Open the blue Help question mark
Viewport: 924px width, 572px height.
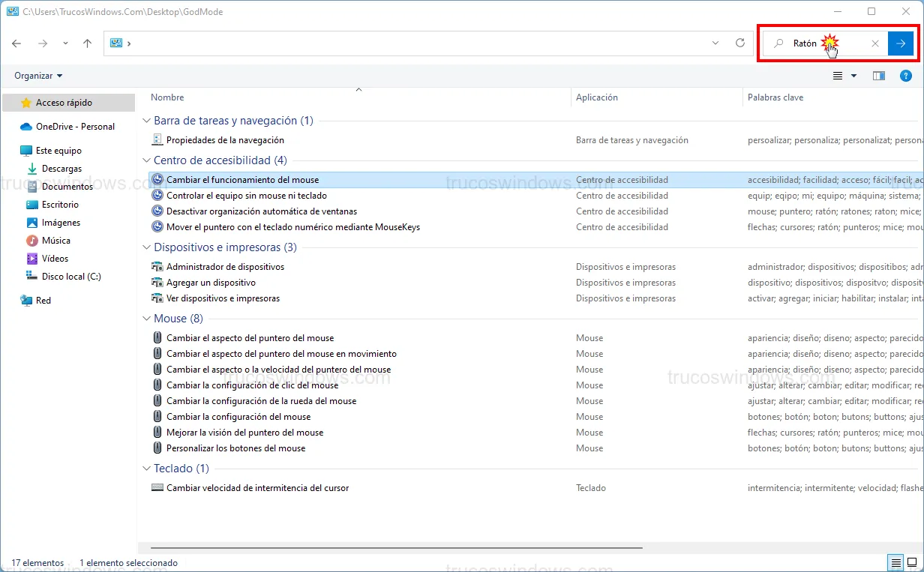[906, 76]
